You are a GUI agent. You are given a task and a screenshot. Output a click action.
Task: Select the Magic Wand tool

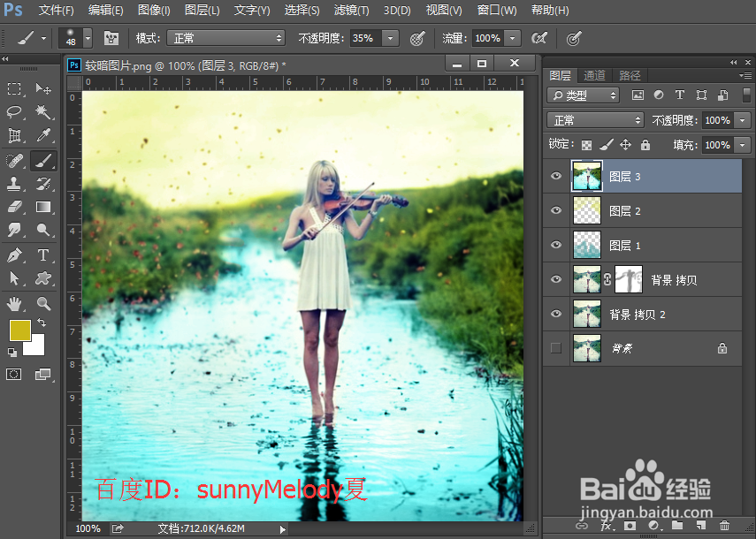(x=43, y=111)
